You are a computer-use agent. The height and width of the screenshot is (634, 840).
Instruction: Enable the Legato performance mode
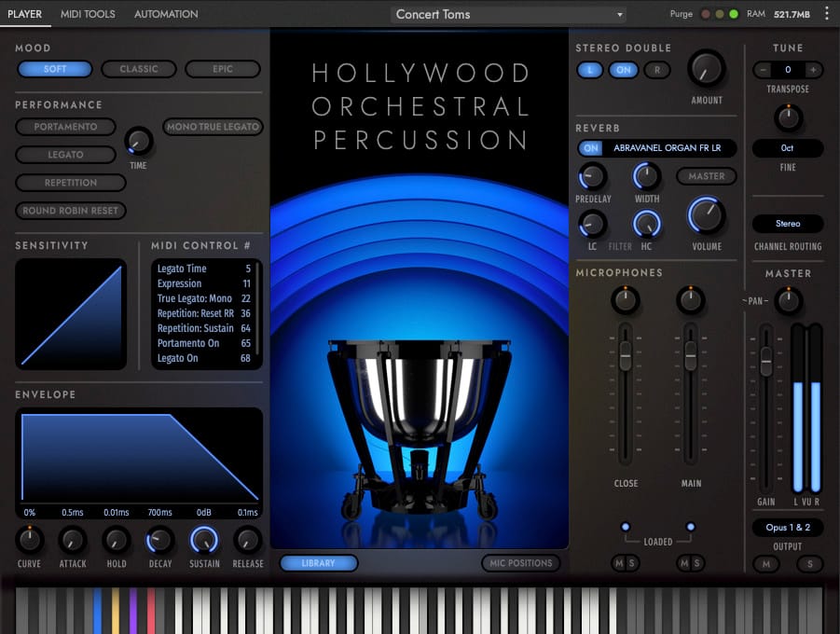pos(65,155)
